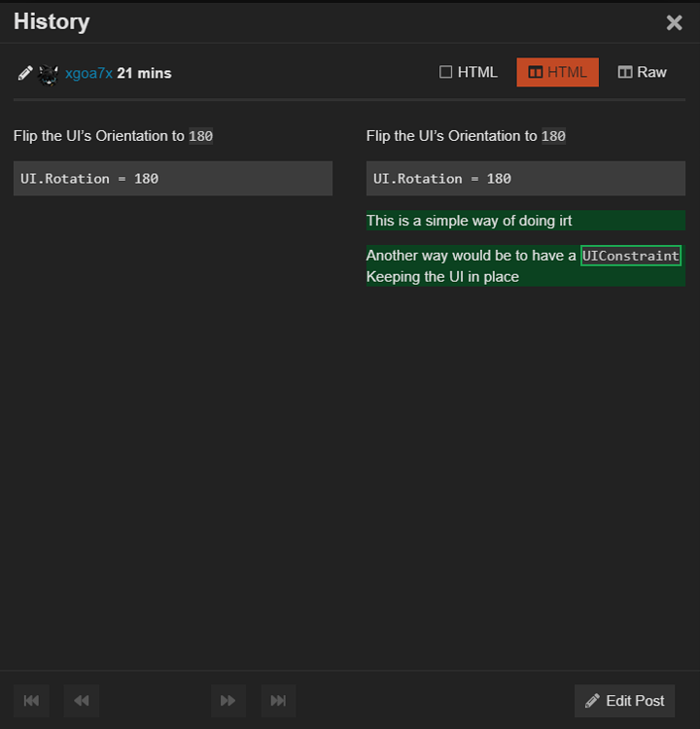Click the Edit Post button
The width and height of the screenshot is (700, 729).
coord(624,700)
